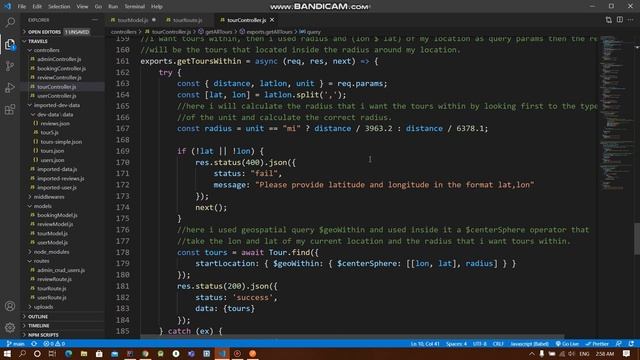Click the Prettier status item

[x=597, y=344]
